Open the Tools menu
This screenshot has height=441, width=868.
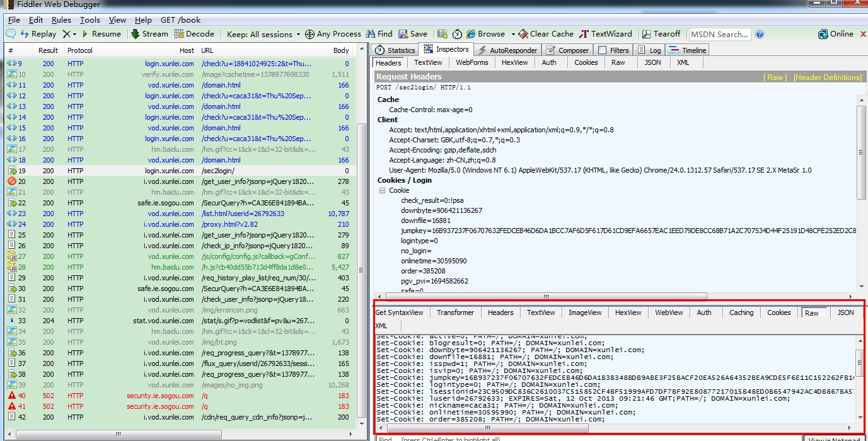tap(90, 20)
